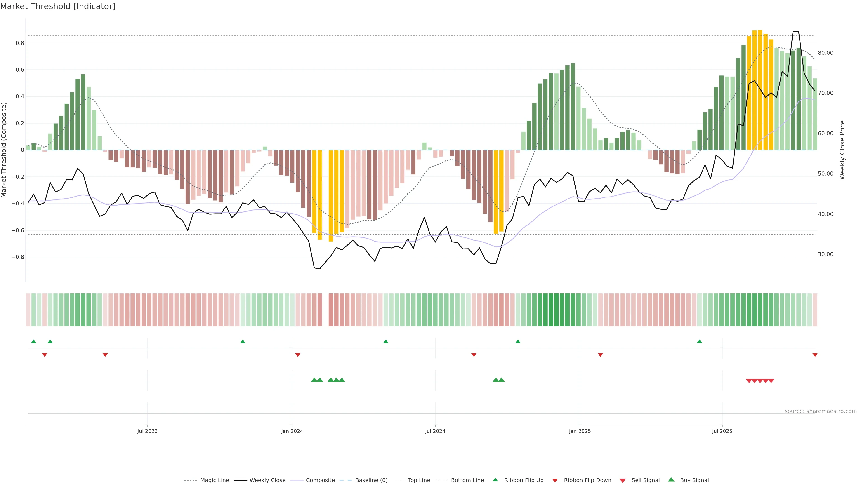Click ribbon flip up marker just before Jul 2025
This screenshot has width=868, height=488.
700,342
